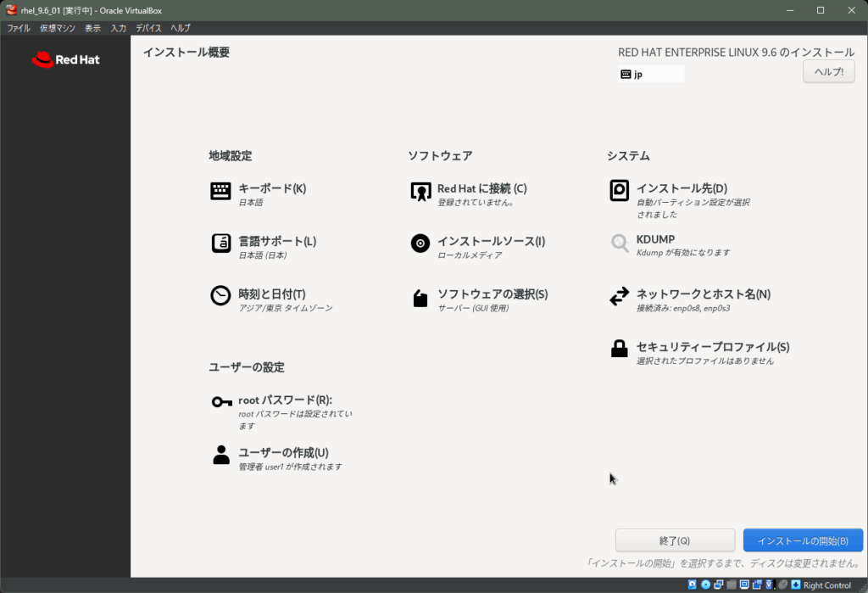Click status text Kdump が有効になります

683,253
